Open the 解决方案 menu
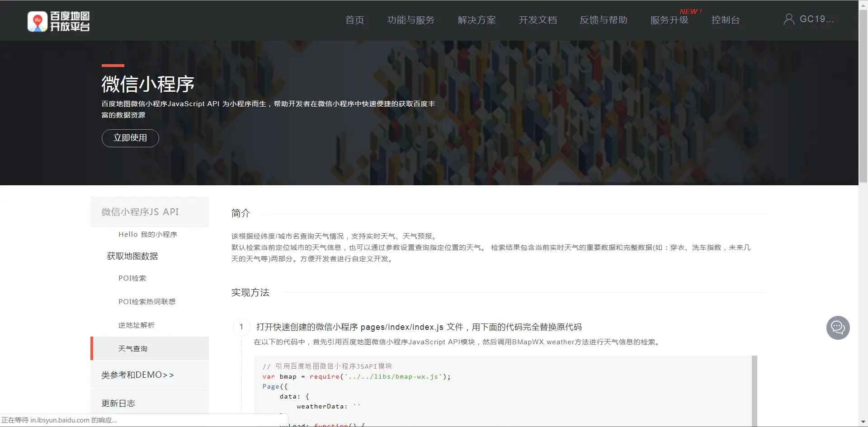 click(x=476, y=20)
